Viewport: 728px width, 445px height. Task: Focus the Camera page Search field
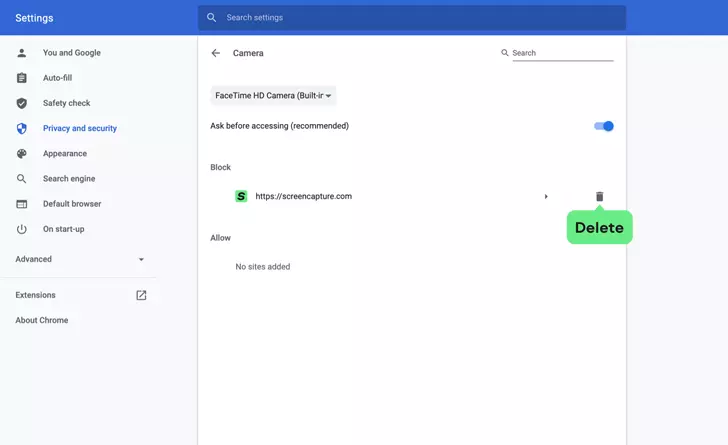(x=563, y=53)
